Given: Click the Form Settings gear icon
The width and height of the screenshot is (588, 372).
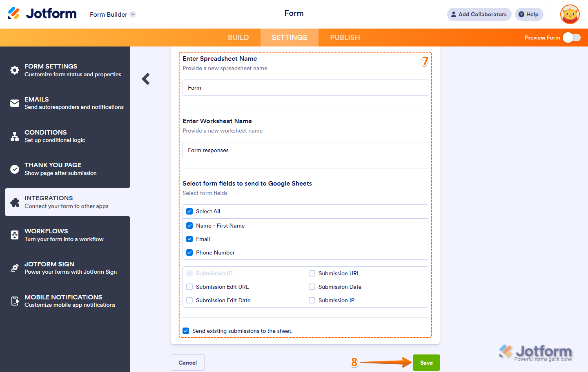Looking at the screenshot, I should [15, 70].
